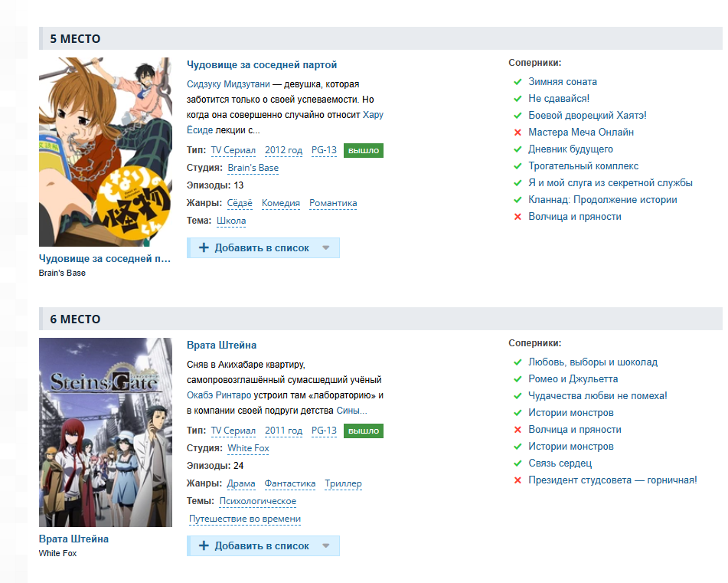Screen dimensions: 728x583
Task: Open rival Мастера Меча Онлайн
Action: tap(581, 133)
